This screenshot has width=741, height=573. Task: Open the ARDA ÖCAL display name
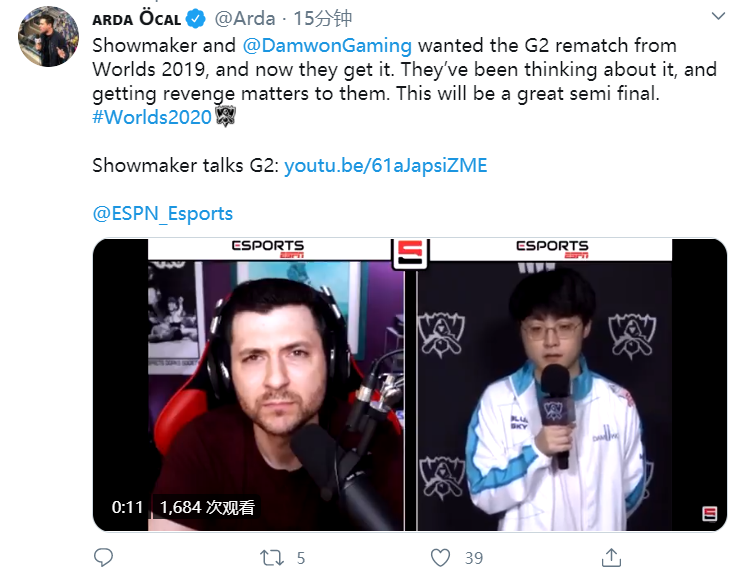[x=137, y=19]
